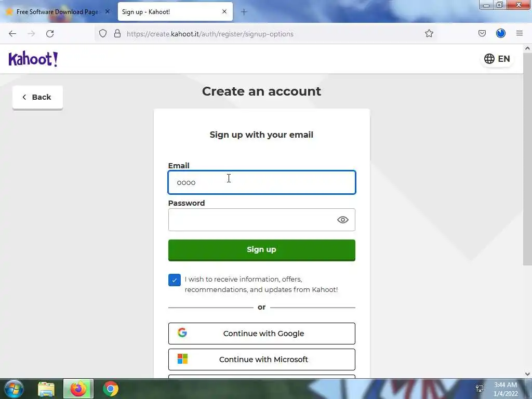Image resolution: width=532 pixels, height=399 pixels.
Task: Click the page scrollbar down arrow
Action: [x=527, y=374]
